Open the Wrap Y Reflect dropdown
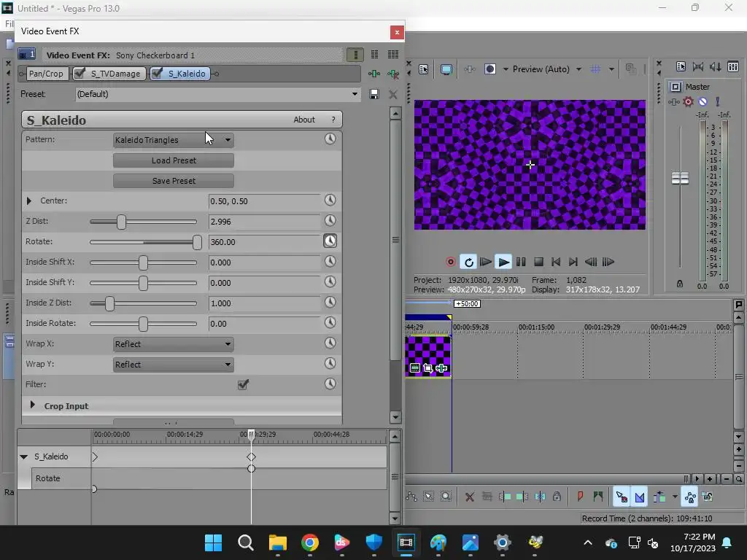 [x=174, y=365]
